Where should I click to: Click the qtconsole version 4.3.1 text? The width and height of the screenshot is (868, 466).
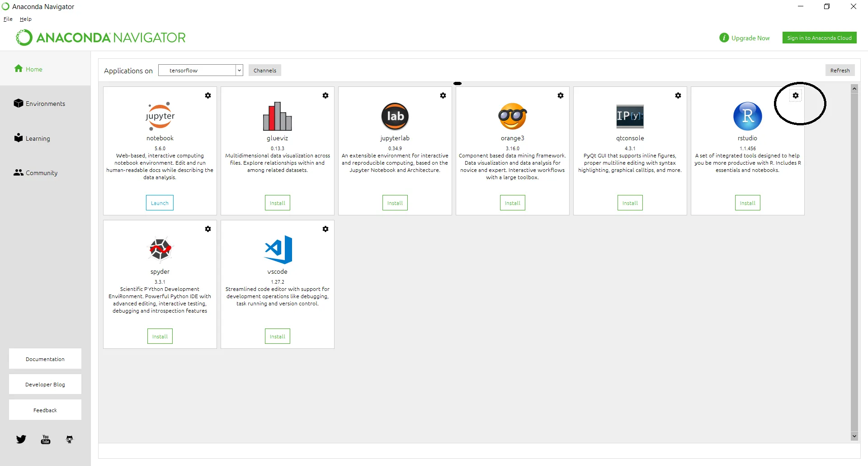(x=630, y=148)
